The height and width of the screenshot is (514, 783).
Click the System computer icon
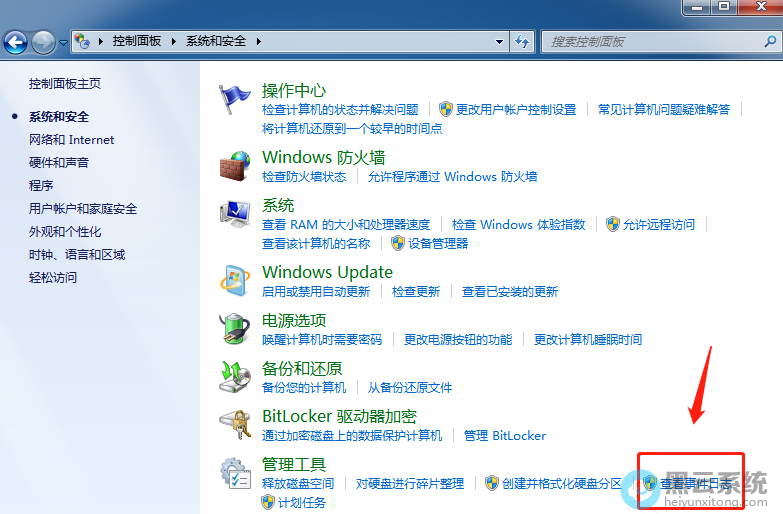(235, 214)
